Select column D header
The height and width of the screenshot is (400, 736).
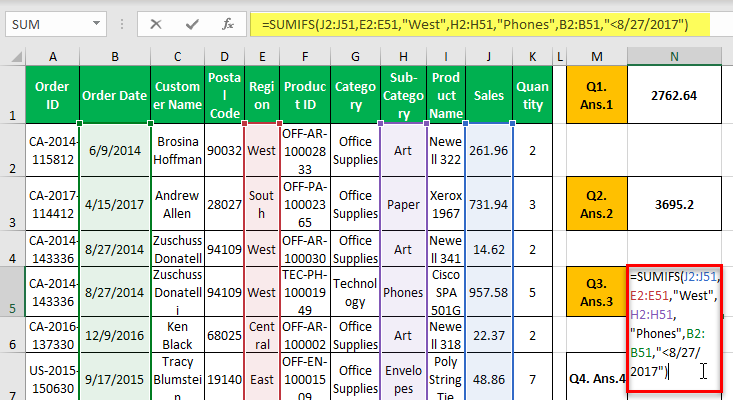pos(224,57)
